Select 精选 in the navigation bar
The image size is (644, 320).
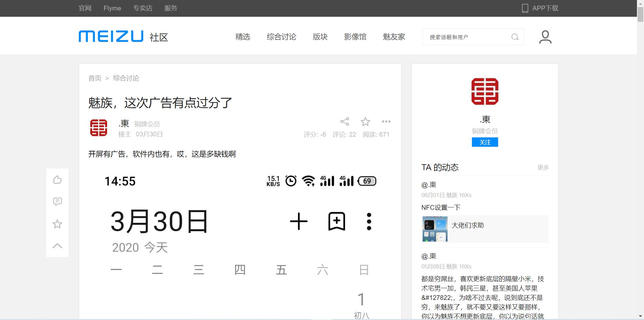point(243,37)
